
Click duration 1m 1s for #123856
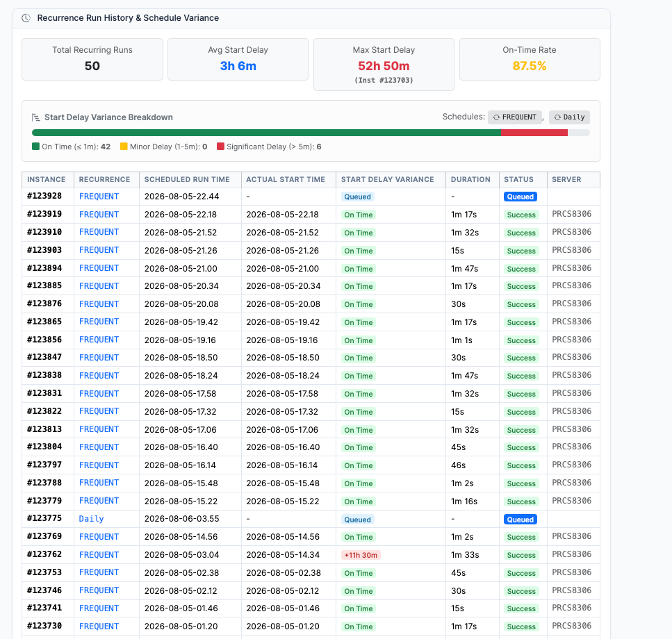(461, 340)
